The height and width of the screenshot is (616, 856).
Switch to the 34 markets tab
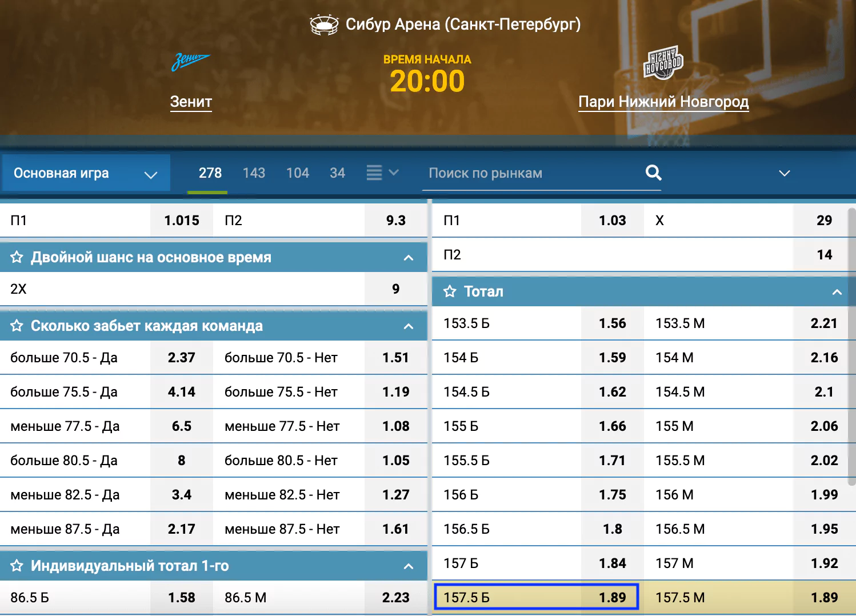click(338, 173)
